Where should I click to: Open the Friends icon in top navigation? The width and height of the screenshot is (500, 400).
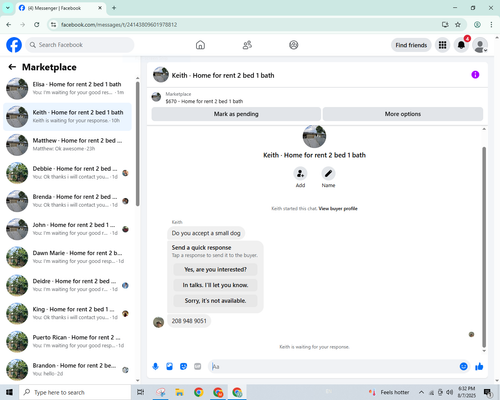[247, 45]
